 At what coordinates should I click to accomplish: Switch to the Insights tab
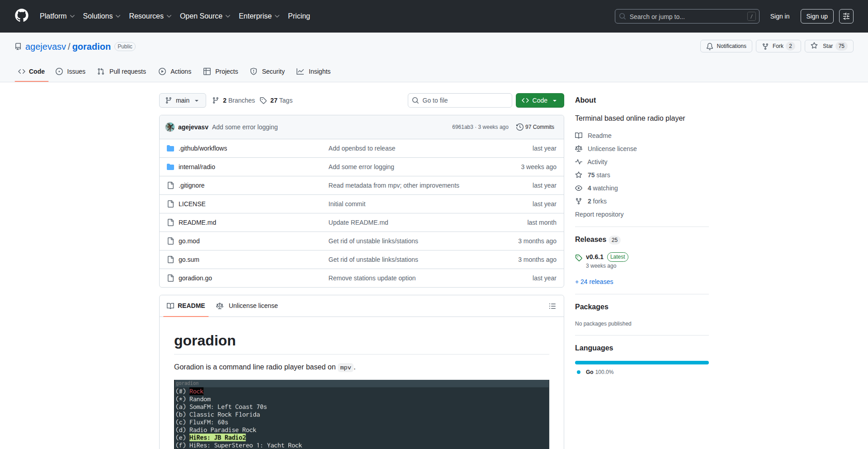tap(314, 71)
